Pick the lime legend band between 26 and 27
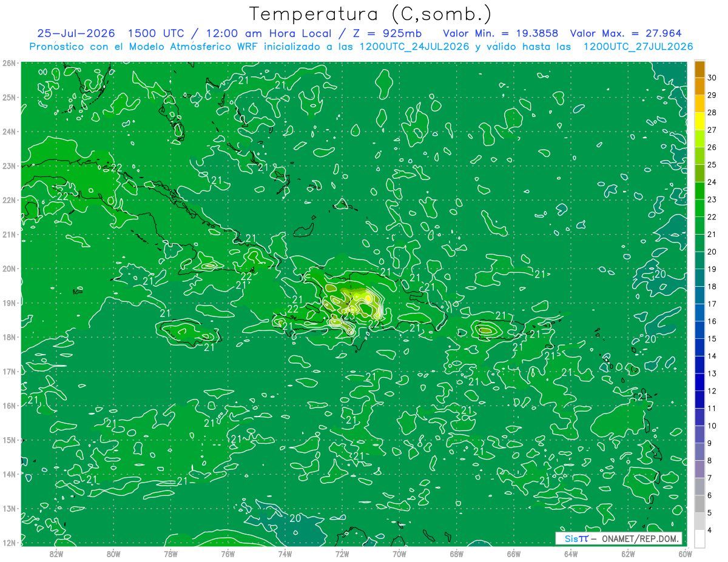The width and height of the screenshot is (728, 562). [699, 138]
